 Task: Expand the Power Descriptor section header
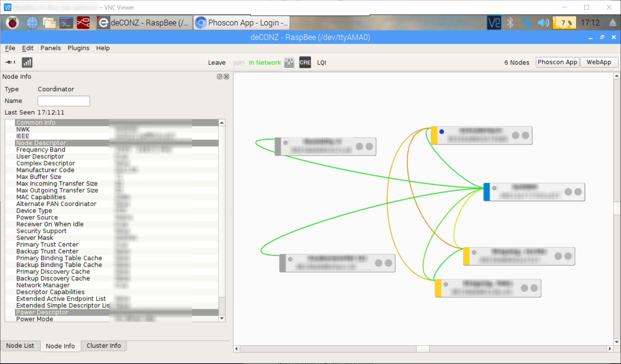click(x=42, y=312)
